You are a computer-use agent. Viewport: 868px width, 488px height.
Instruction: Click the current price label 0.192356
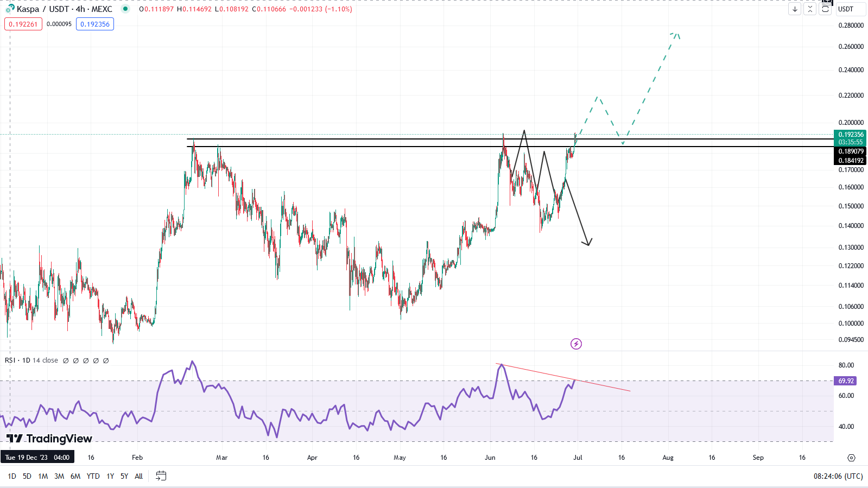tap(851, 135)
